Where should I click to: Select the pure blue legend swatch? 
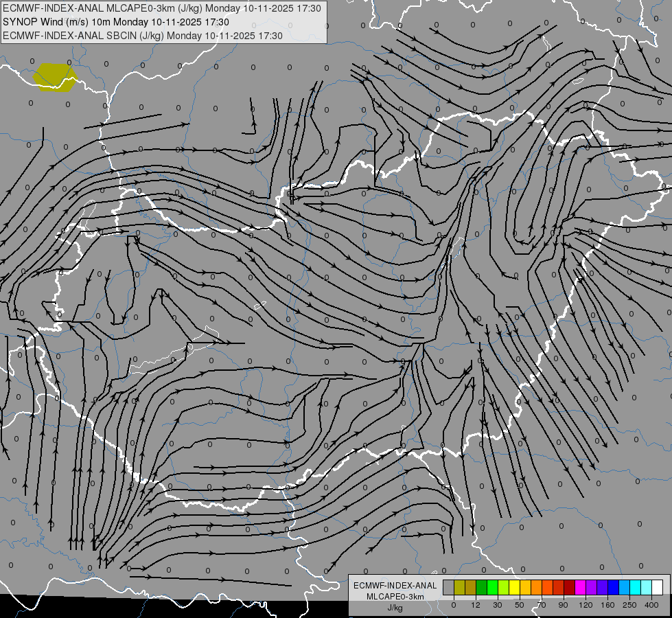pos(613,587)
